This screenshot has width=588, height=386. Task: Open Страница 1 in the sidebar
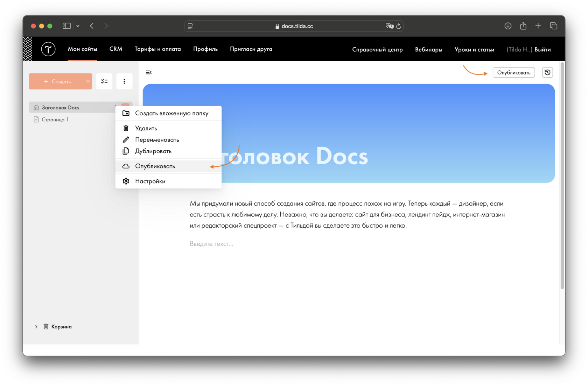(x=55, y=120)
